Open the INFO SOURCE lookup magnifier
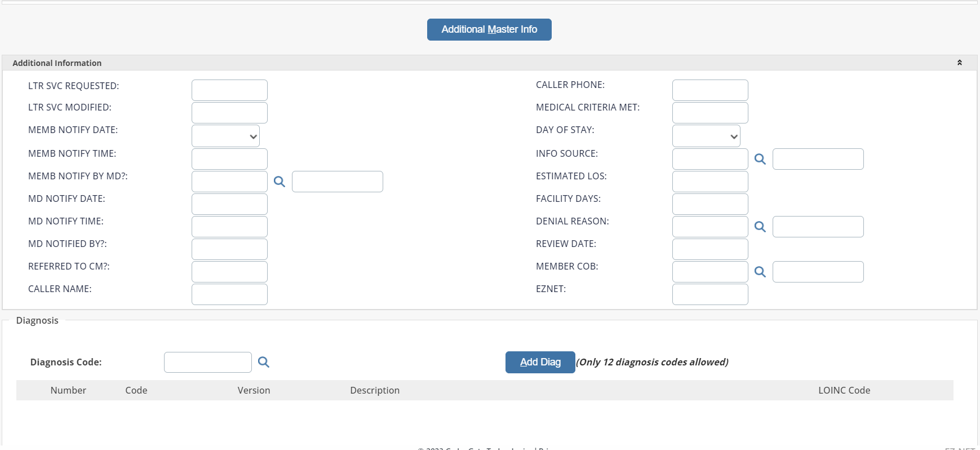Image resolution: width=980 pixels, height=450 pixels. tap(760, 159)
